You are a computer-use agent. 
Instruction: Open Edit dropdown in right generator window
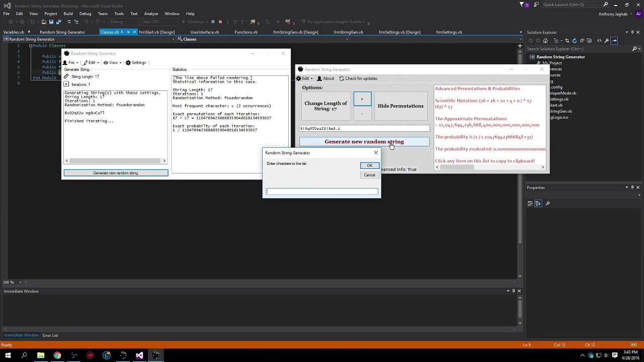coord(305,78)
